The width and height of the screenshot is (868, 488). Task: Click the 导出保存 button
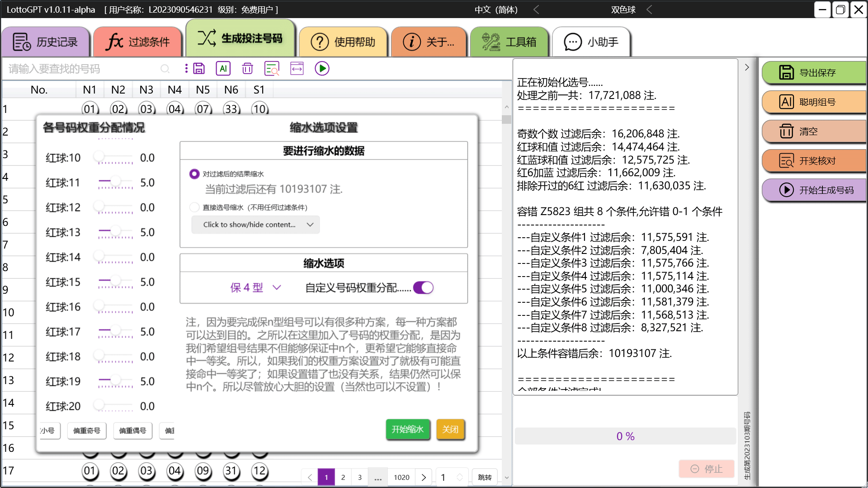pyautogui.click(x=814, y=73)
